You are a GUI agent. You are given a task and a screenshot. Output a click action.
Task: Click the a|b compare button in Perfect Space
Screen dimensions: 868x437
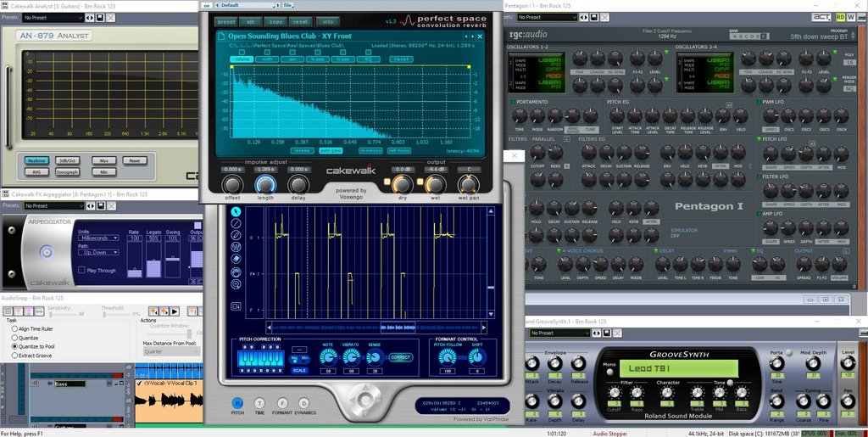[x=251, y=21]
